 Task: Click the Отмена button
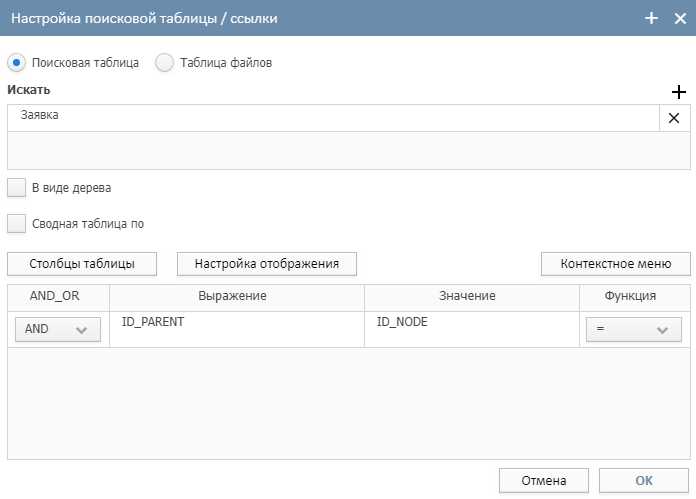point(544,480)
